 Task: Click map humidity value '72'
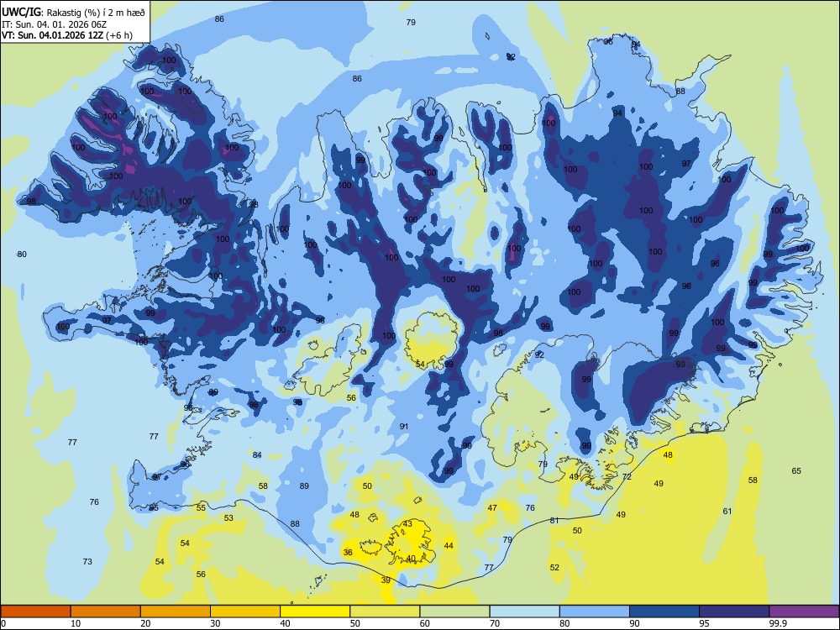(x=627, y=476)
